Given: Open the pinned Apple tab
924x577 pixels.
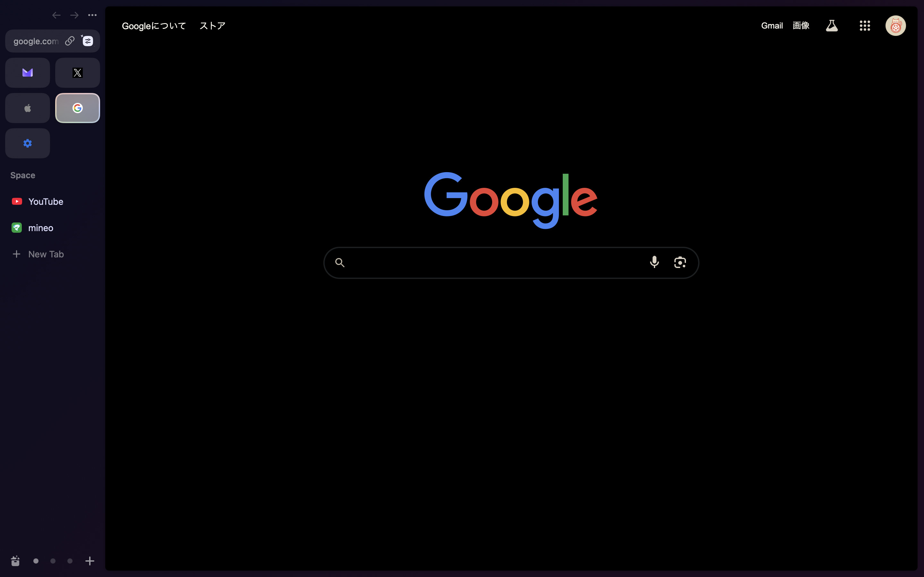Looking at the screenshot, I should click(28, 108).
